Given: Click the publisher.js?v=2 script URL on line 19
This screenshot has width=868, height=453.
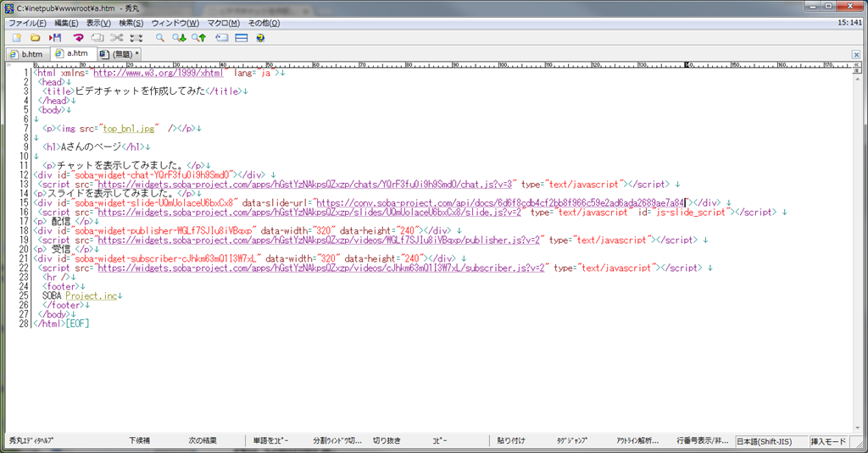Looking at the screenshot, I should pos(319,240).
